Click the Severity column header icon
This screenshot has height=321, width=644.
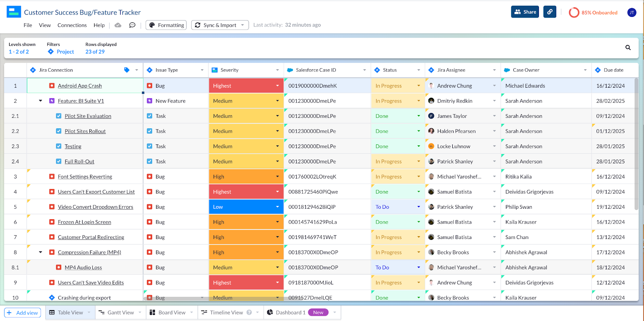215,70
